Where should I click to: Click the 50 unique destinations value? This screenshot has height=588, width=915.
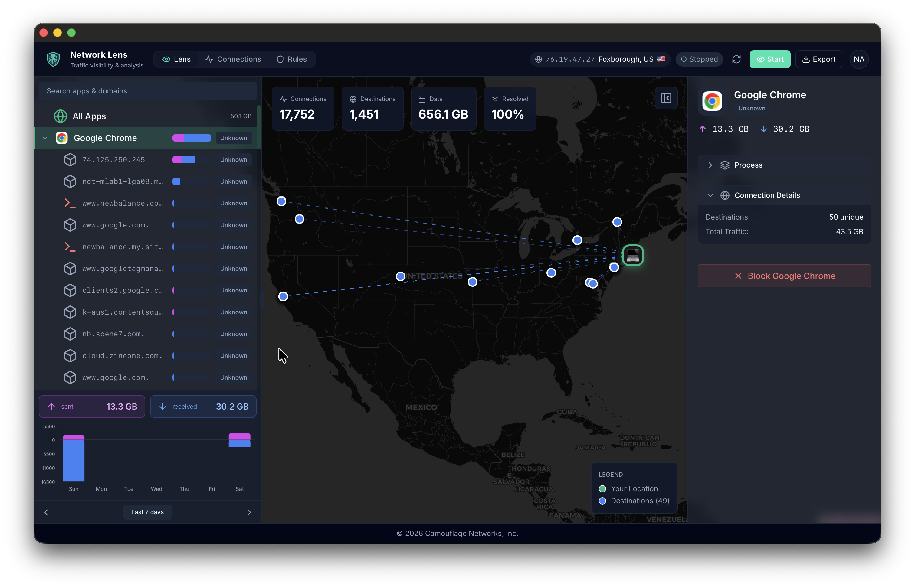(x=846, y=217)
